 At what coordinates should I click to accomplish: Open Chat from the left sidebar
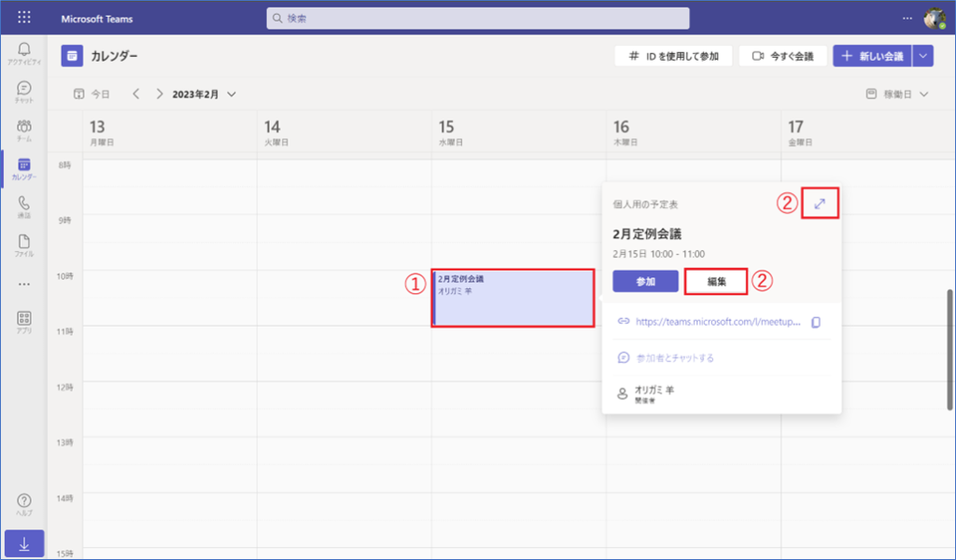point(24,91)
